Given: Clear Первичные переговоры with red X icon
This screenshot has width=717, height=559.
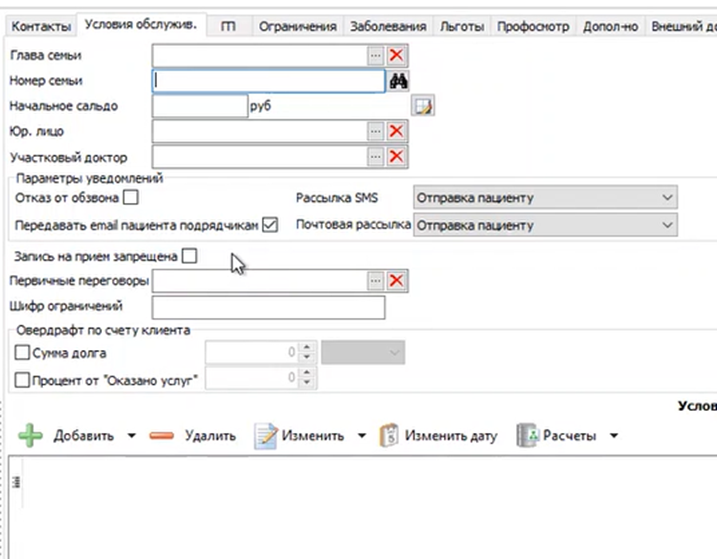Looking at the screenshot, I should point(396,281).
